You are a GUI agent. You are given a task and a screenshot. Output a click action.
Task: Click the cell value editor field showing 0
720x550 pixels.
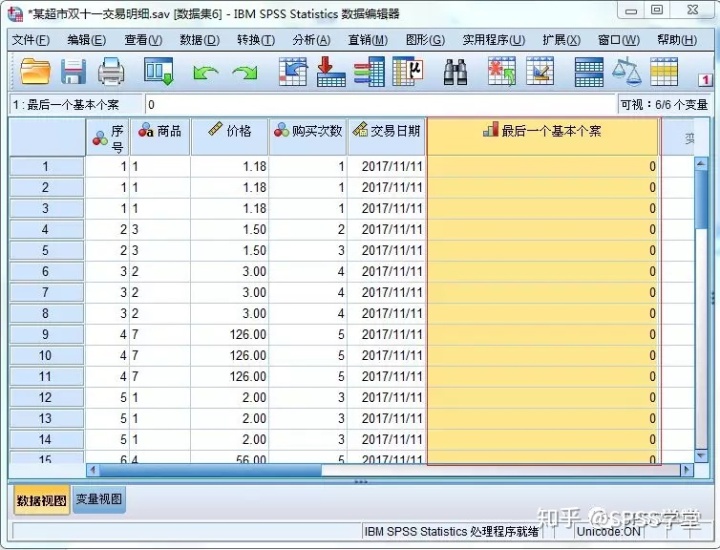point(380,105)
